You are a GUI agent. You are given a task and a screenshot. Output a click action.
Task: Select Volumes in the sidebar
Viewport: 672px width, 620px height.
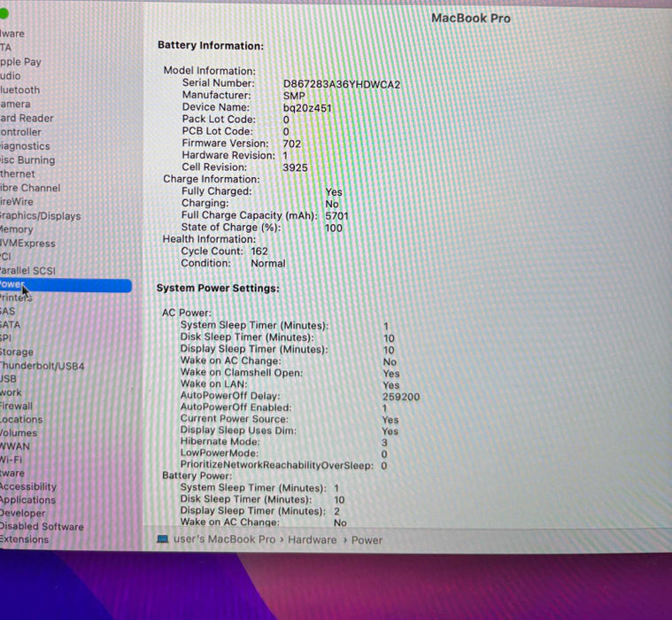(x=19, y=432)
